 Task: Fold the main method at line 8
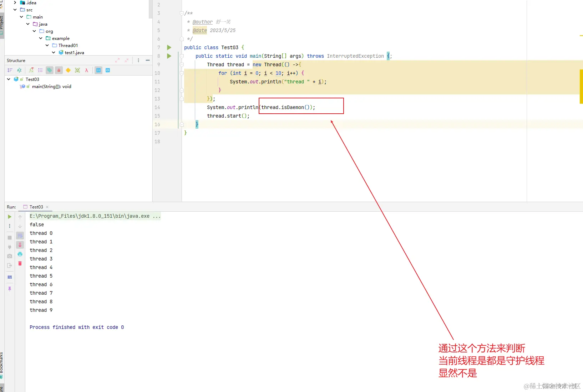(x=182, y=56)
